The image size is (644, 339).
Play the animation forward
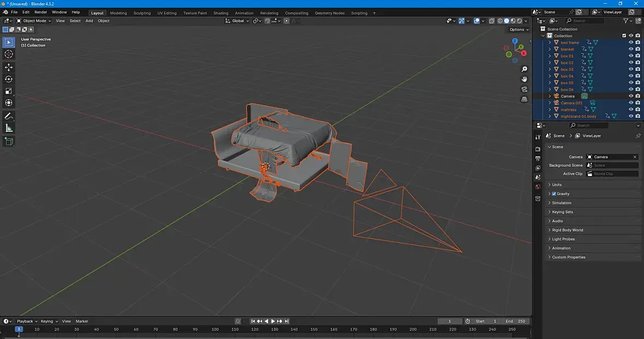click(x=273, y=322)
